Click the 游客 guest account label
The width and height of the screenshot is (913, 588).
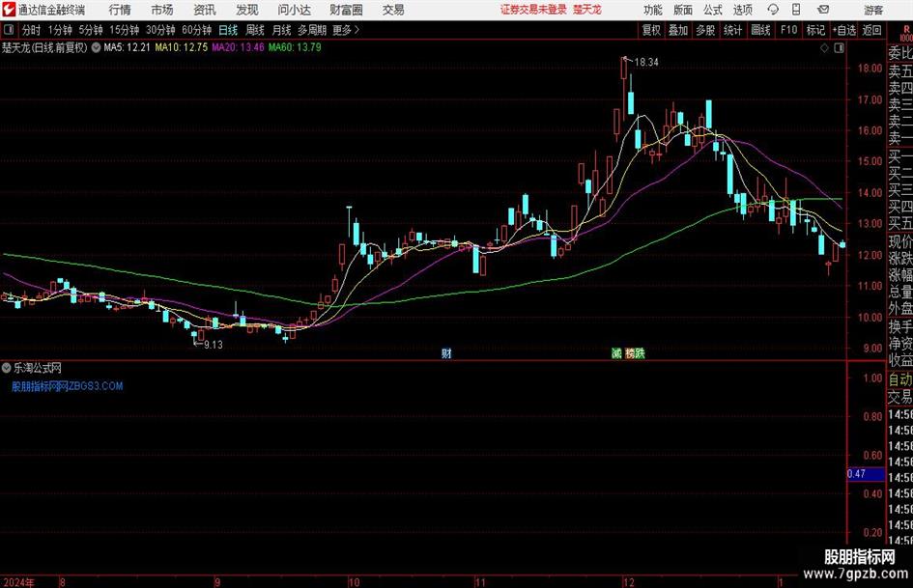click(x=873, y=10)
